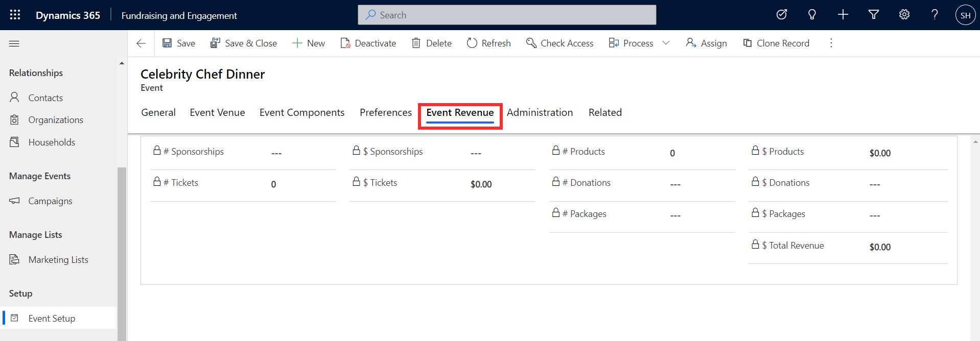Go back using the arrow icon

click(x=141, y=43)
